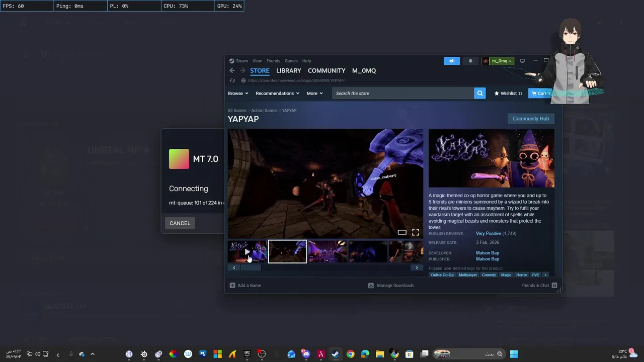Cancel the MT 7.0 connection

[x=180, y=223]
